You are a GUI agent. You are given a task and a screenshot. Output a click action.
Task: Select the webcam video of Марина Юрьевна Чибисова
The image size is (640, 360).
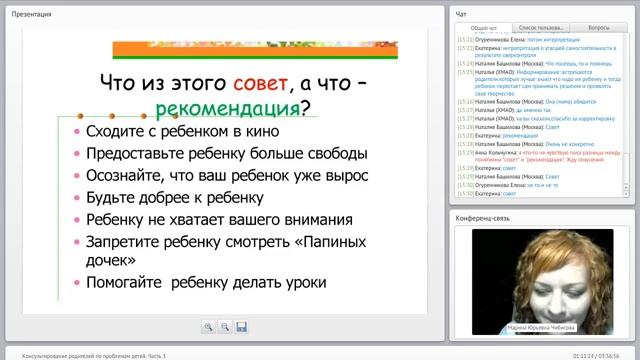(x=542, y=282)
